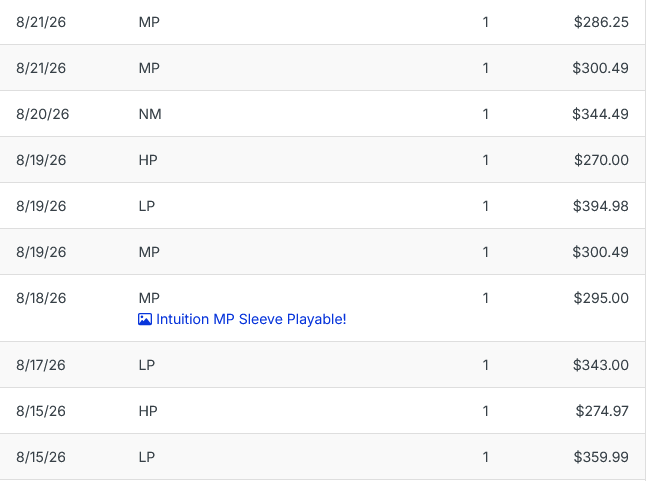The height and width of the screenshot is (481, 649).
Task: Click quantity 1 on the $344.49 row
Action: (x=486, y=114)
